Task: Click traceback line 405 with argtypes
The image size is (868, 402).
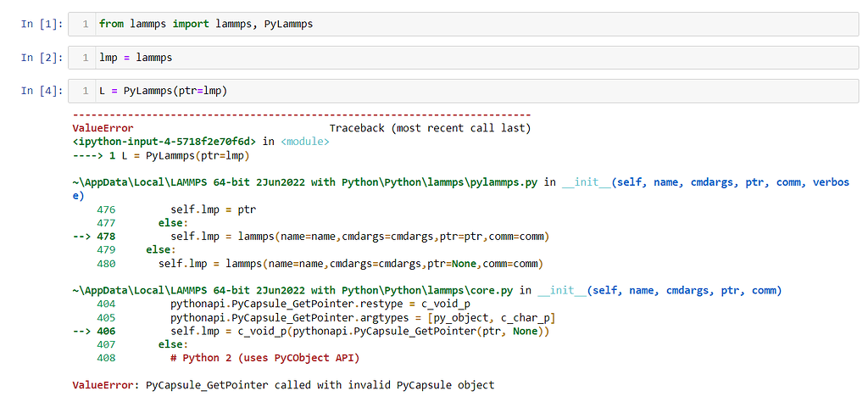Action: pos(326,318)
